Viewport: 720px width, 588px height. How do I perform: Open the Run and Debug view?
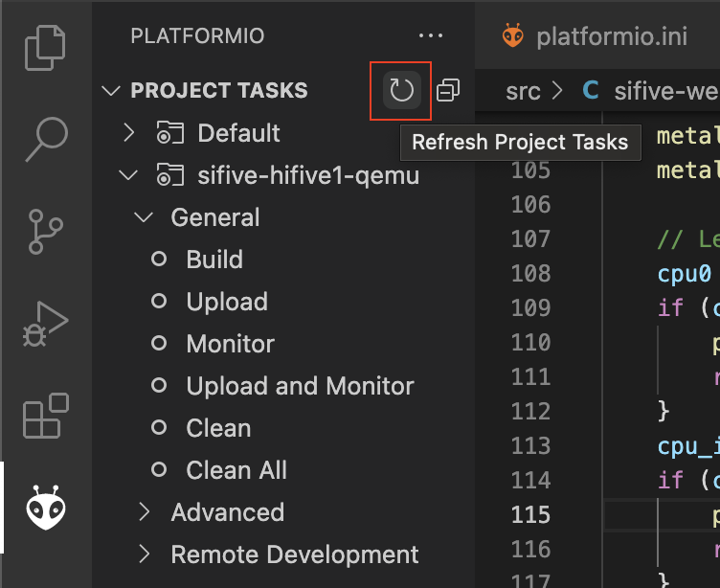pyautogui.click(x=45, y=324)
